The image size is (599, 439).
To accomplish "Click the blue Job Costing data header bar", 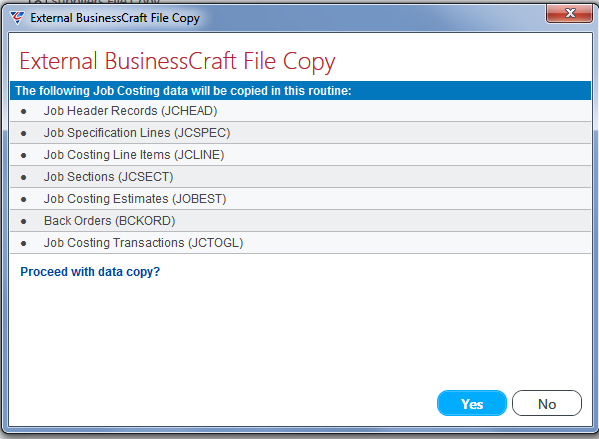I will [x=300, y=91].
